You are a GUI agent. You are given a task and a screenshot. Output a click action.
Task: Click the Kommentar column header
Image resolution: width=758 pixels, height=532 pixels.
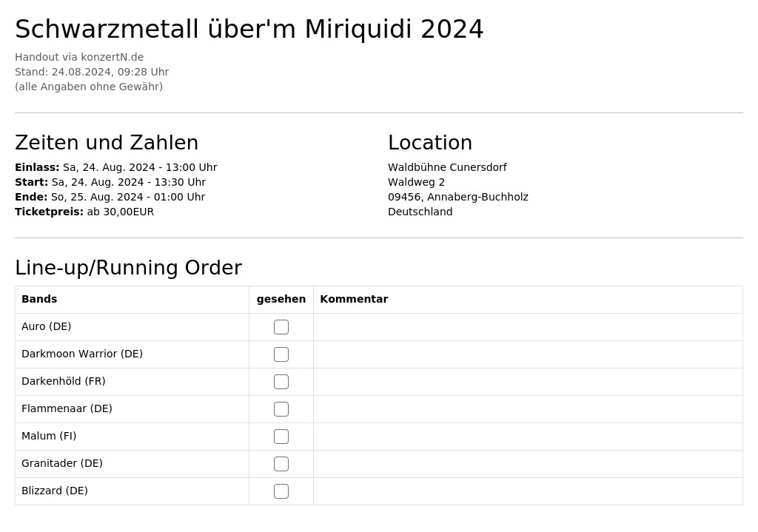(x=354, y=299)
